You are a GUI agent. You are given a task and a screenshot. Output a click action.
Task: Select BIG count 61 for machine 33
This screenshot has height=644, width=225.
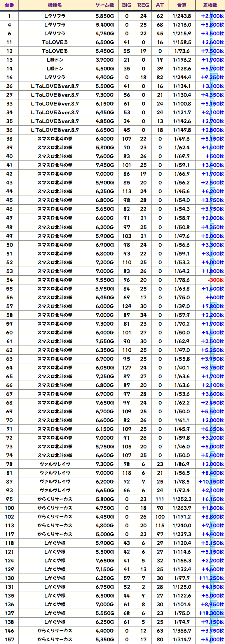click(x=127, y=103)
